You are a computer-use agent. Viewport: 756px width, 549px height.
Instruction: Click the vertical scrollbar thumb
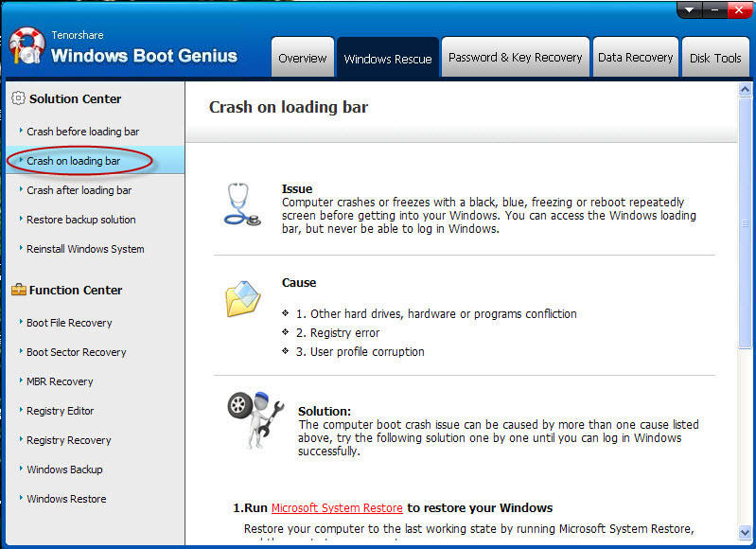pyautogui.click(x=745, y=222)
